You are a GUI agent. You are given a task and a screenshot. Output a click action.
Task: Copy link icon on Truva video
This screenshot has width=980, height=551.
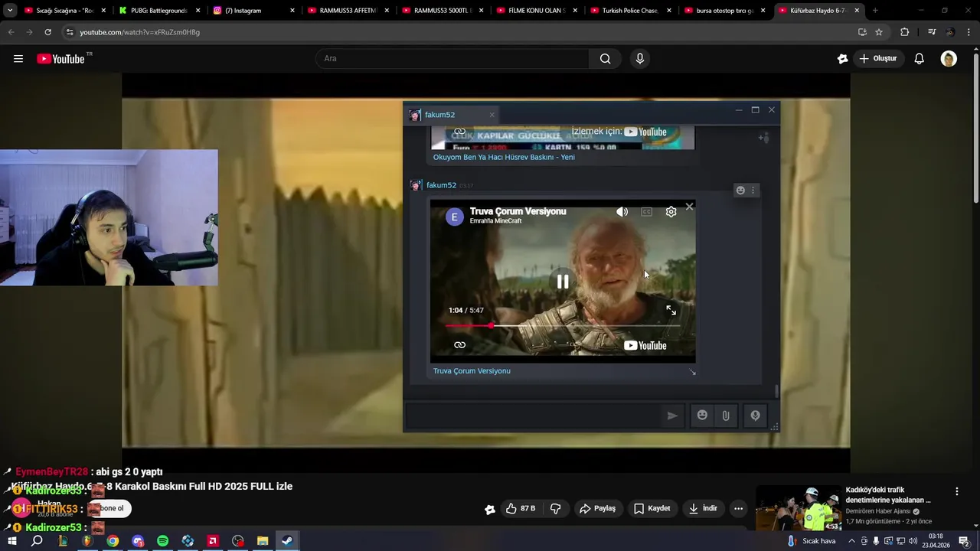459,345
